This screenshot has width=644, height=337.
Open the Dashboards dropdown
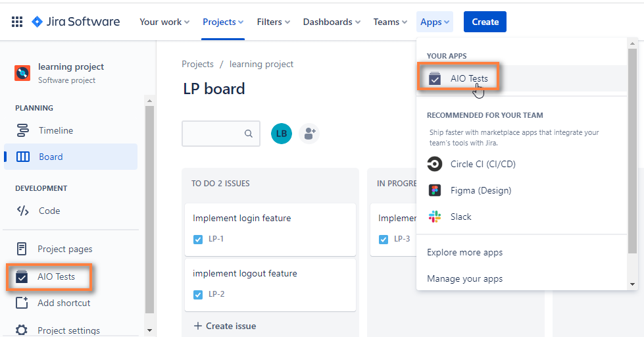(332, 22)
